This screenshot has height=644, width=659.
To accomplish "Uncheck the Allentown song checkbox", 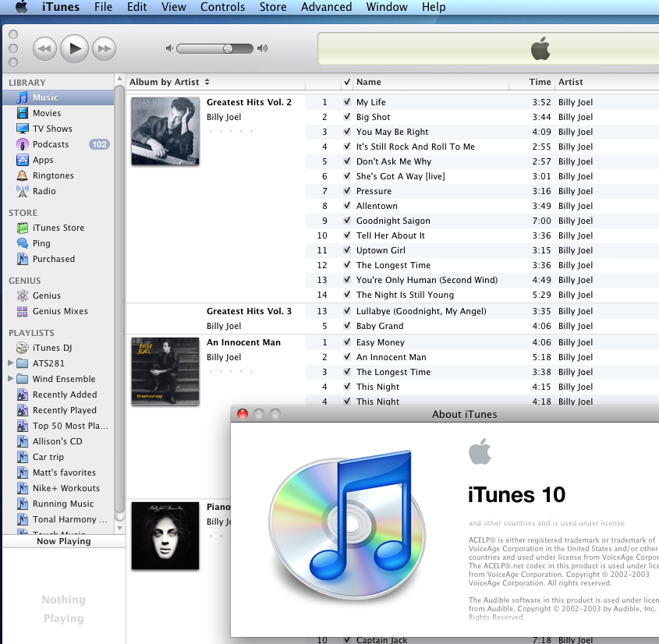I will pos(347,205).
